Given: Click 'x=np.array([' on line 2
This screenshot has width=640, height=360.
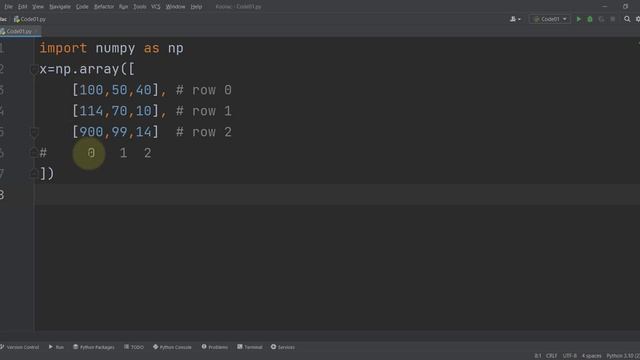Looking at the screenshot, I should (87, 69).
